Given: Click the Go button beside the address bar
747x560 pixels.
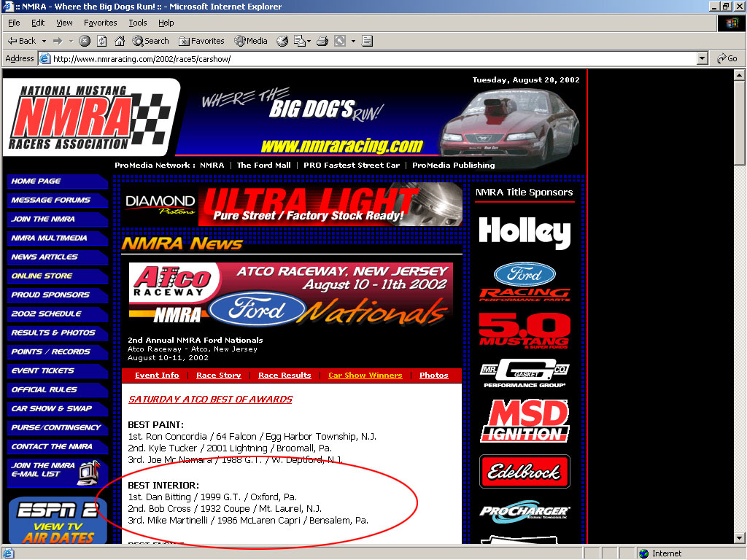Looking at the screenshot, I should click(x=727, y=58).
